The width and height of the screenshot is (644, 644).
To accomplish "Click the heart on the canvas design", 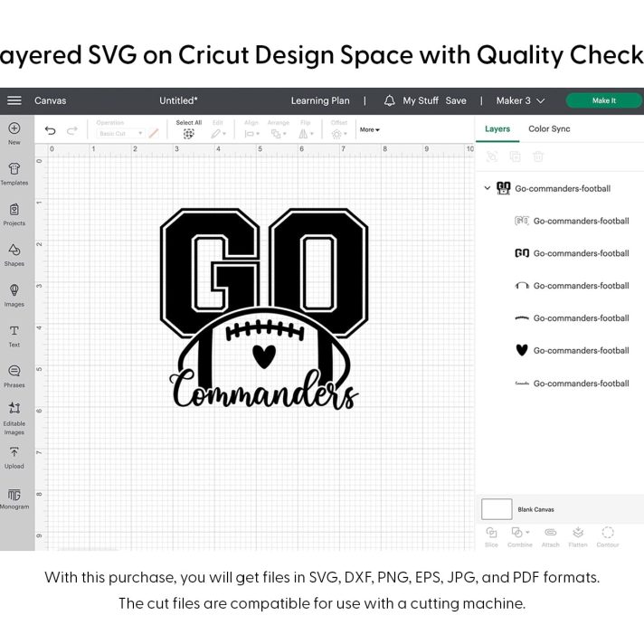I will point(264,355).
